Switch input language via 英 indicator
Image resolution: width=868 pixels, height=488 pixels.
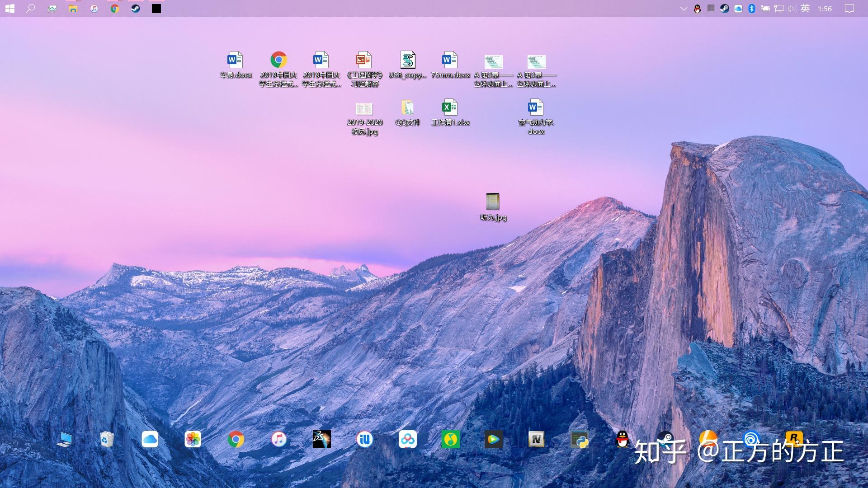coord(805,9)
